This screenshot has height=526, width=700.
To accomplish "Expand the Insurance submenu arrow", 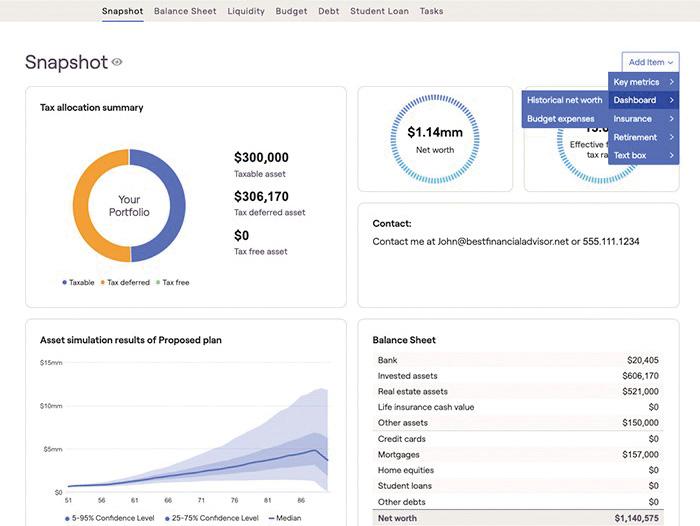I will point(671,119).
